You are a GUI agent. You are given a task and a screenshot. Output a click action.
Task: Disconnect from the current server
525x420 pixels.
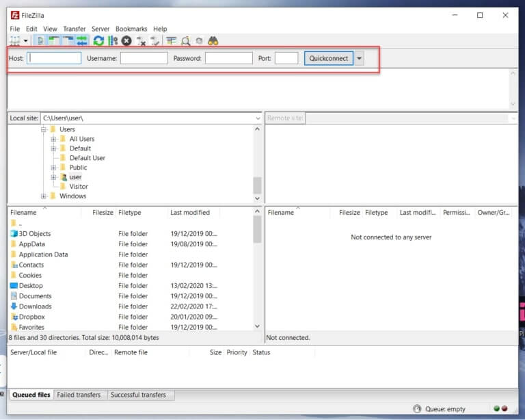(141, 41)
